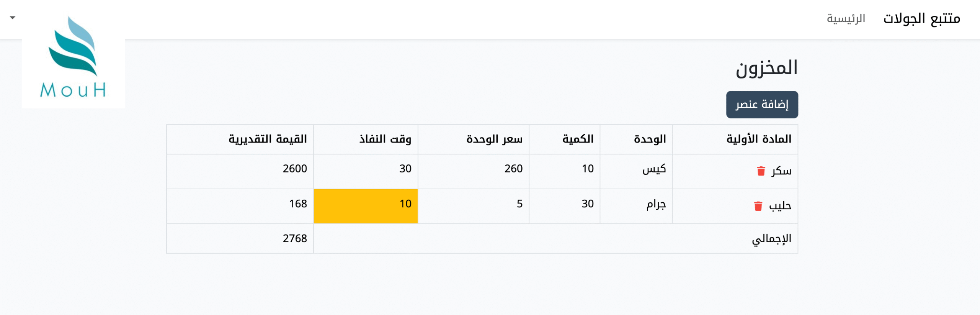Click the total value 2768 cell
Screen dimensions: 980x315
(x=295, y=239)
